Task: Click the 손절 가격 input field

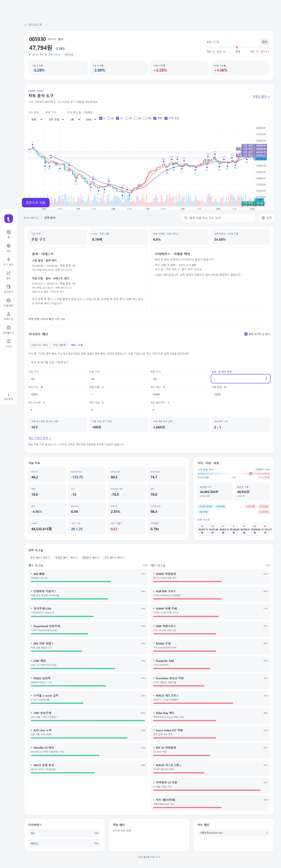Action: [x=118, y=379]
